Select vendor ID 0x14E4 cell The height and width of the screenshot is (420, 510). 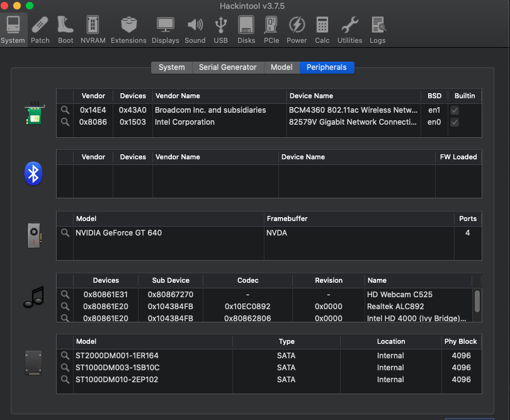(93, 110)
